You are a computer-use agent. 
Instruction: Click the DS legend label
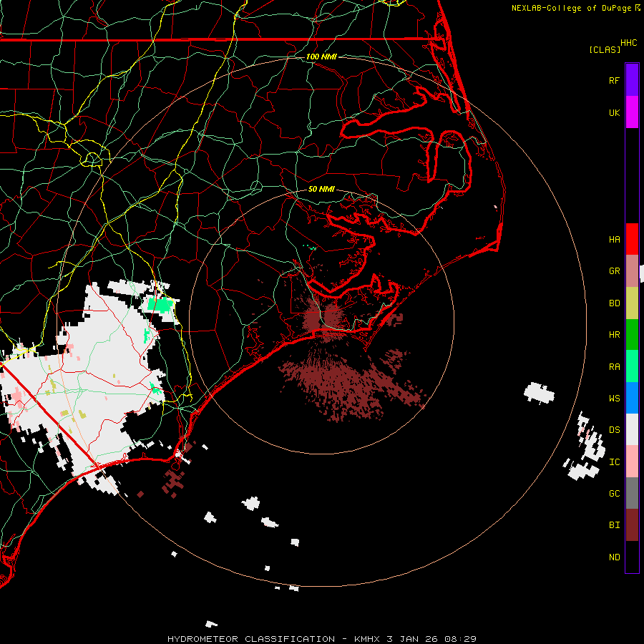coord(614,430)
